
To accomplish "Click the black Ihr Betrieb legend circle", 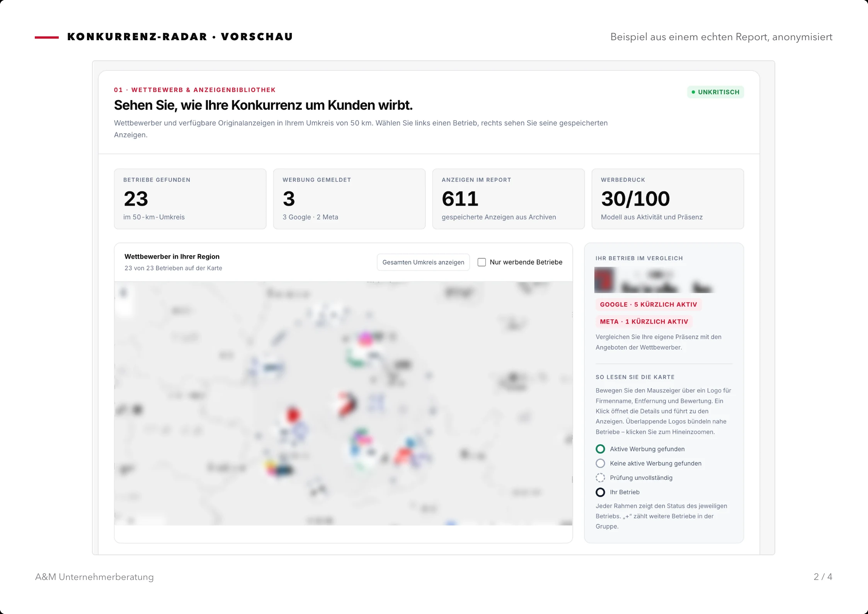I will (600, 492).
